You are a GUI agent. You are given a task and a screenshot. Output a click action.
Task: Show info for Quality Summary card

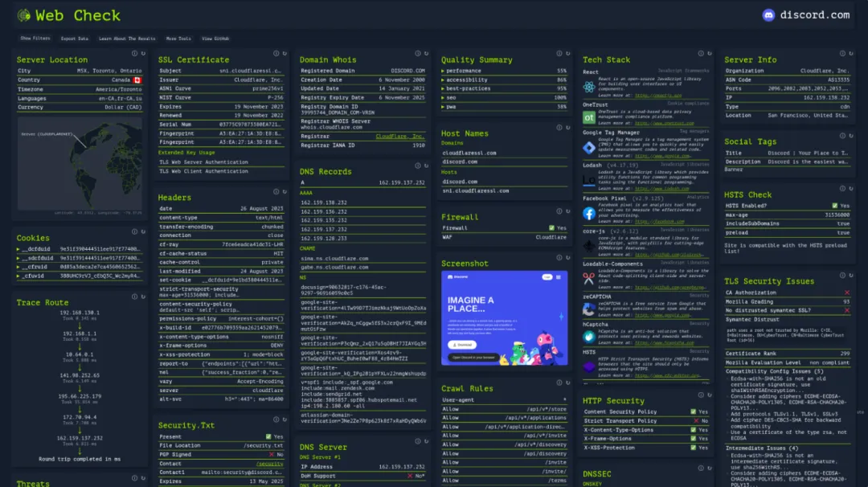click(559, 54)
